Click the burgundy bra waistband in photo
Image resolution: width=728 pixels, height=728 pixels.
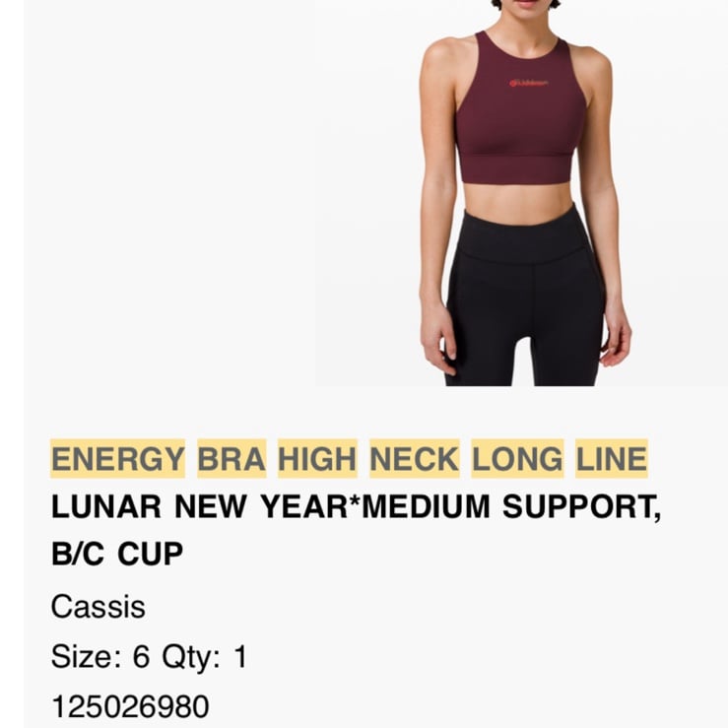point(516,169)
